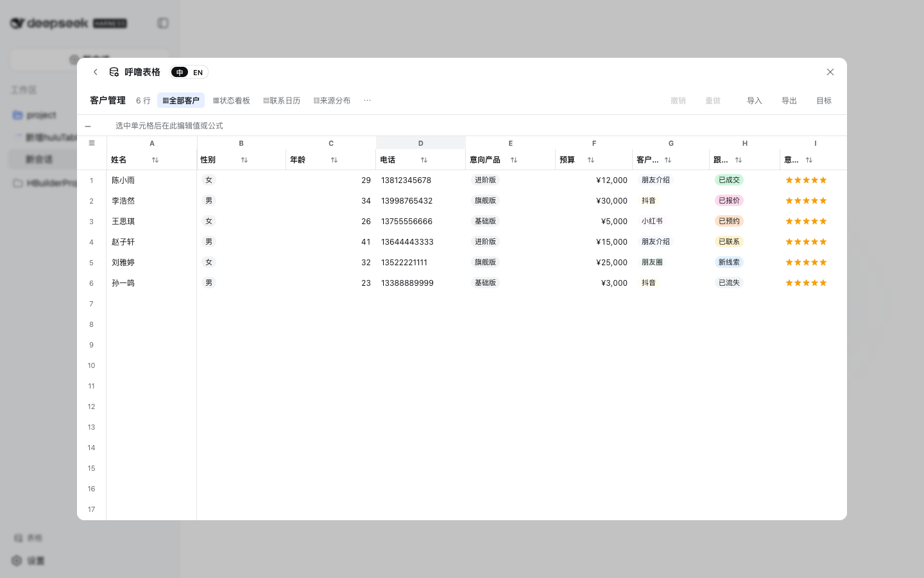The image size is (924, 578).
Task: Open project folder in background sidebar
Action: point(35,115)
